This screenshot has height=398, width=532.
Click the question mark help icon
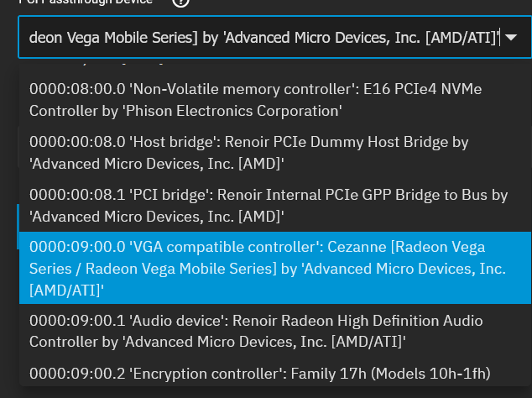pos(181,2)
